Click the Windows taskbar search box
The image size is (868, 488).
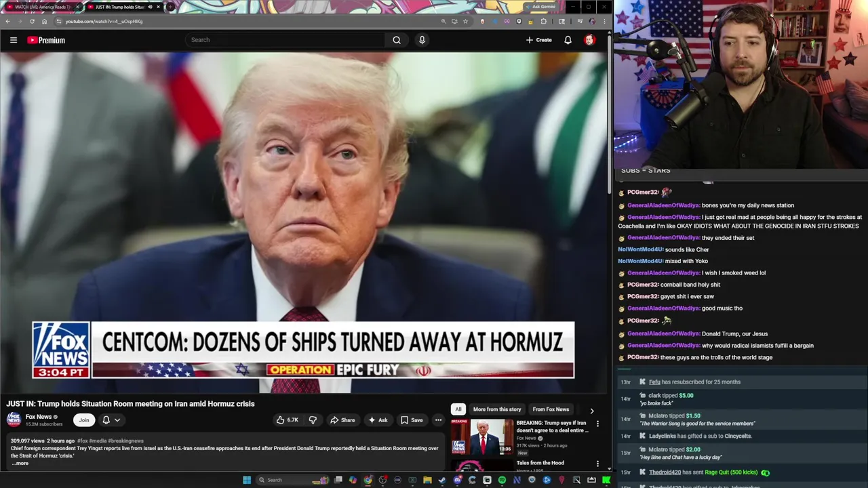click(x=292, y=480)
